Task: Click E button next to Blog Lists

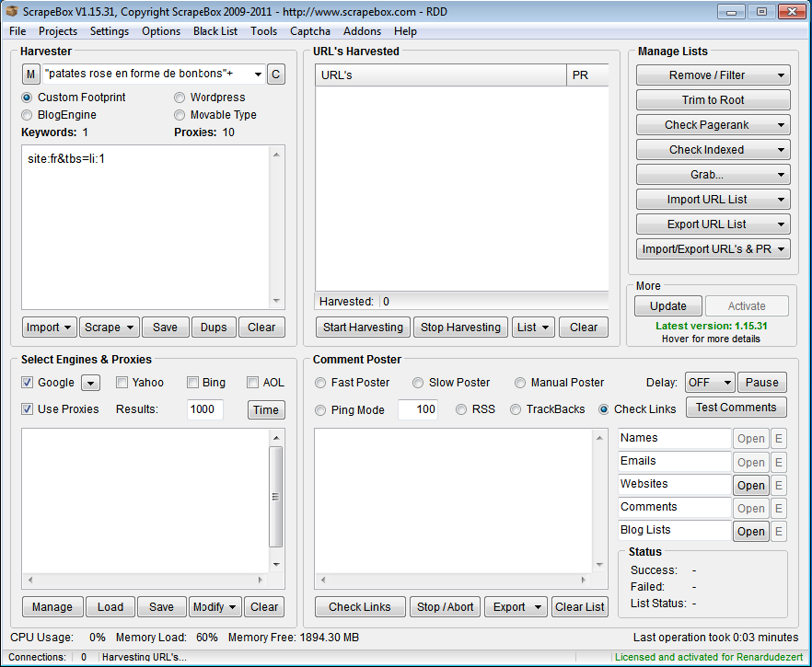Action: [778, 532]
